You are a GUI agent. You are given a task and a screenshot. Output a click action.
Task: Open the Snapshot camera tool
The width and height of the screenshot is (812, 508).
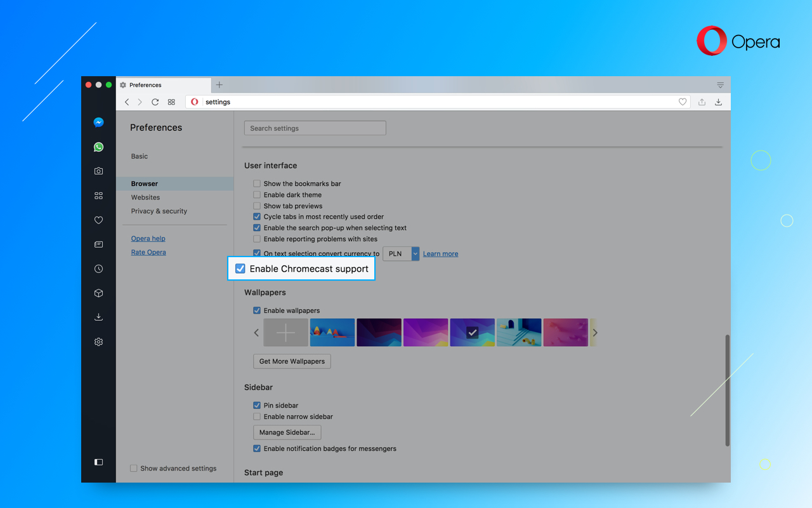click(x=98, y=171)
